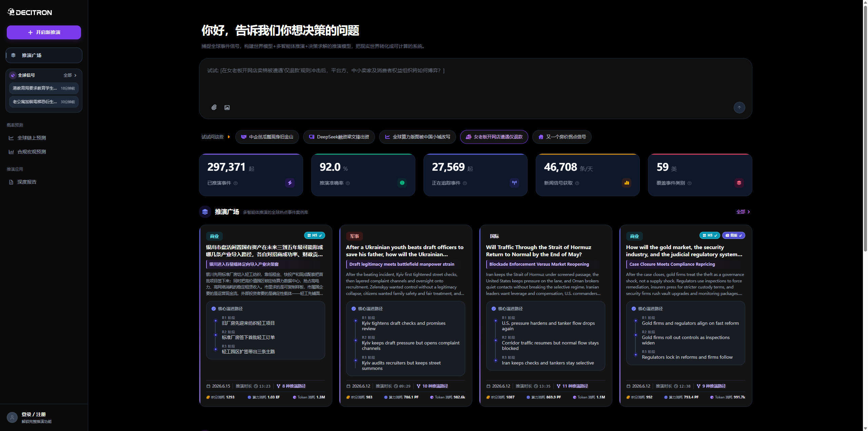Click layers icon on 覆盖事件类别 card
Viewport: 868px width, 431px height.
(739, 183)
